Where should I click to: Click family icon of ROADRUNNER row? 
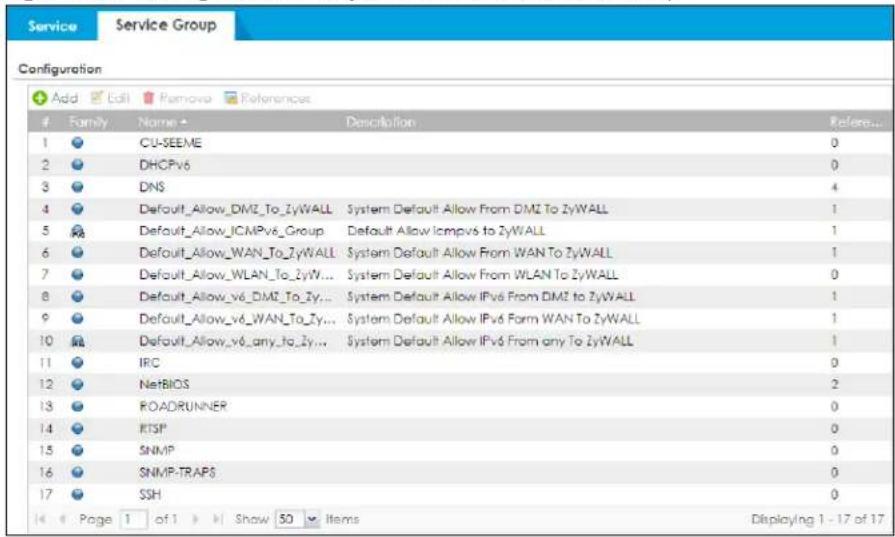pyautogui.click(x=78, y=406)
